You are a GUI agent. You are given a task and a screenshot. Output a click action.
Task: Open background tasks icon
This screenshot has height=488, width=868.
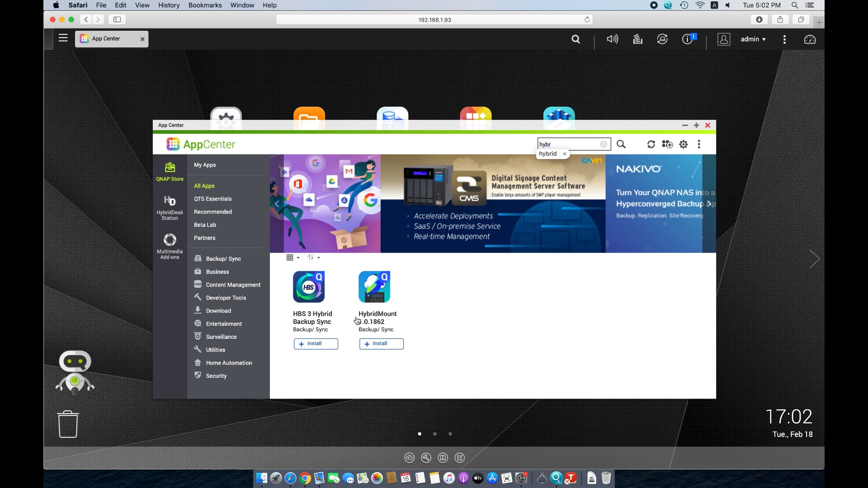(637, 39)
